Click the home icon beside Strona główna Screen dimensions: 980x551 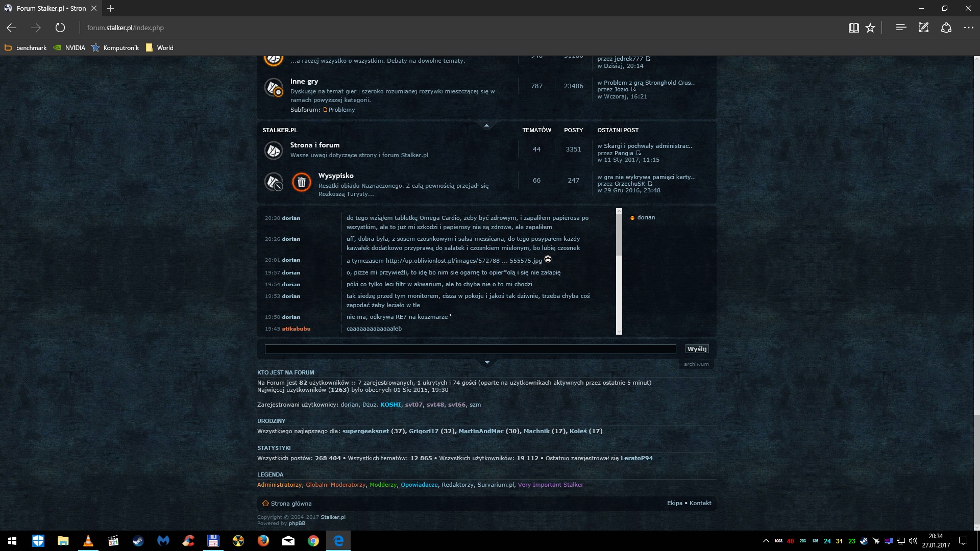click(265, 503)
